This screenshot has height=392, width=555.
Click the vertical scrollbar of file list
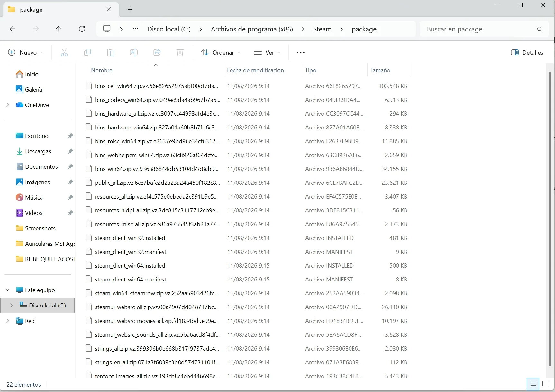click(x=550, y=218)
